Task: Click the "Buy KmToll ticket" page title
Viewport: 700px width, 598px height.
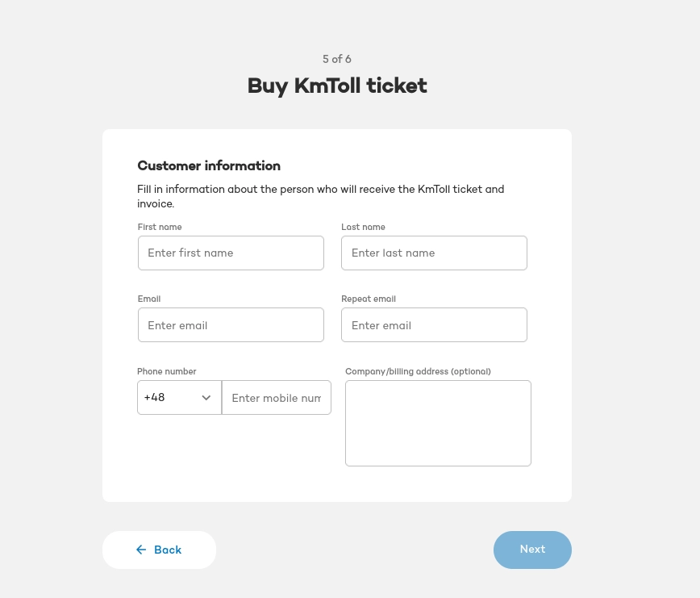Action: pyautogui.click(x=337, y=86)
